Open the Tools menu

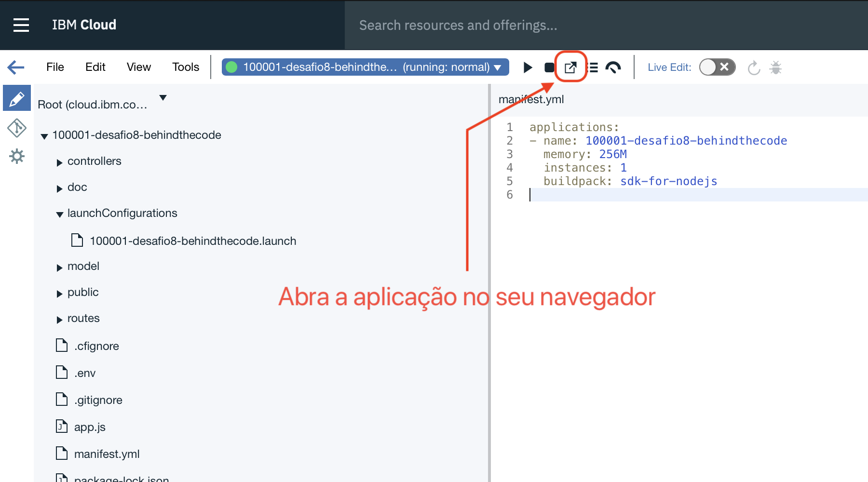(186, 67)
